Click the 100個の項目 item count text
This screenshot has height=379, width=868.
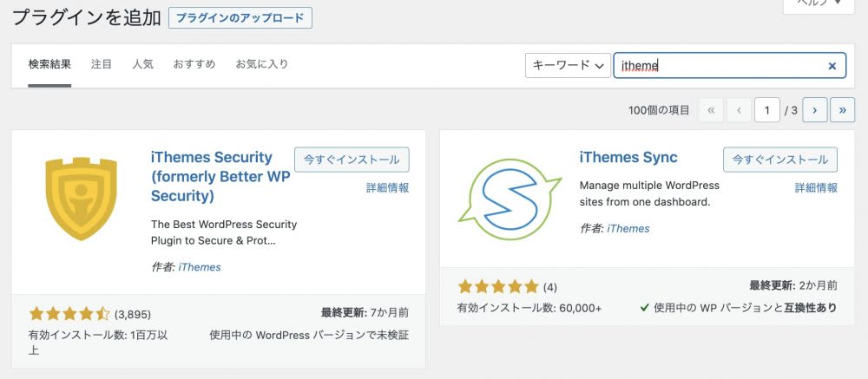(659, 110)
